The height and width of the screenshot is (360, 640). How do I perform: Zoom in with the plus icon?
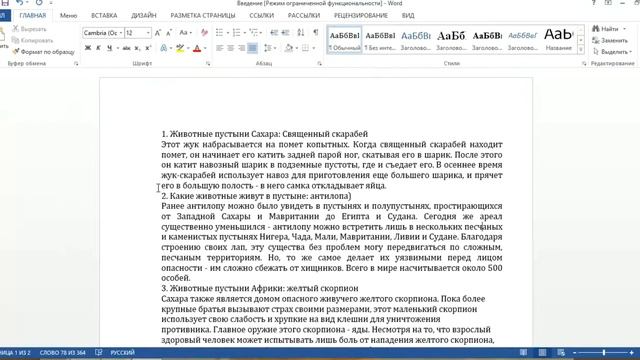click(631, 353)
